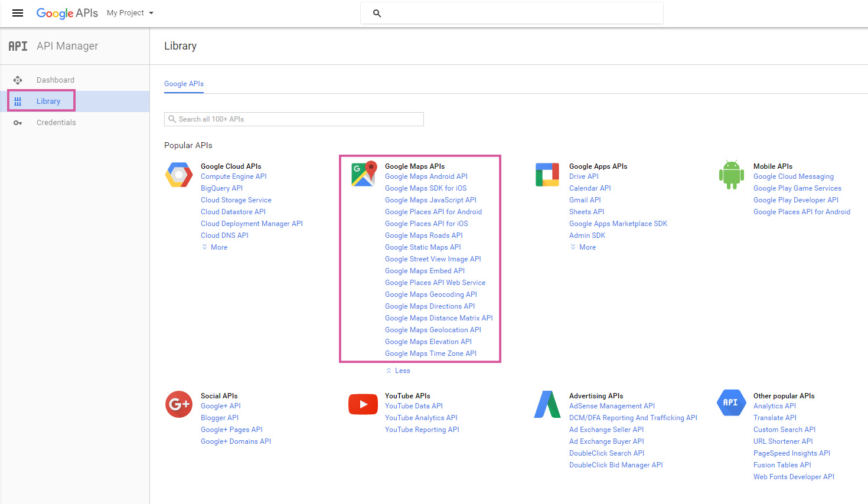Click the Android Mobile APIs icon
The height and width of the screenshot is (504, 868).
(732, 175)
